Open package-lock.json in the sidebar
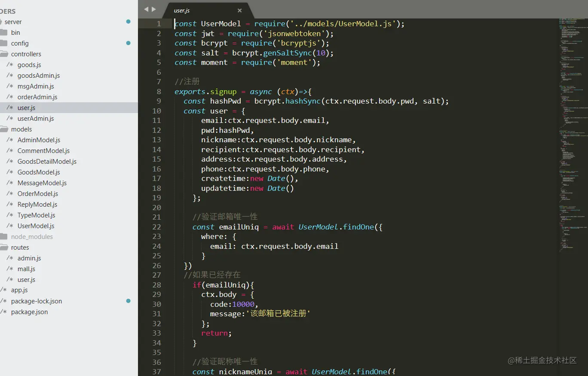The height and width of the screenshot is (376, 588). 37,301
